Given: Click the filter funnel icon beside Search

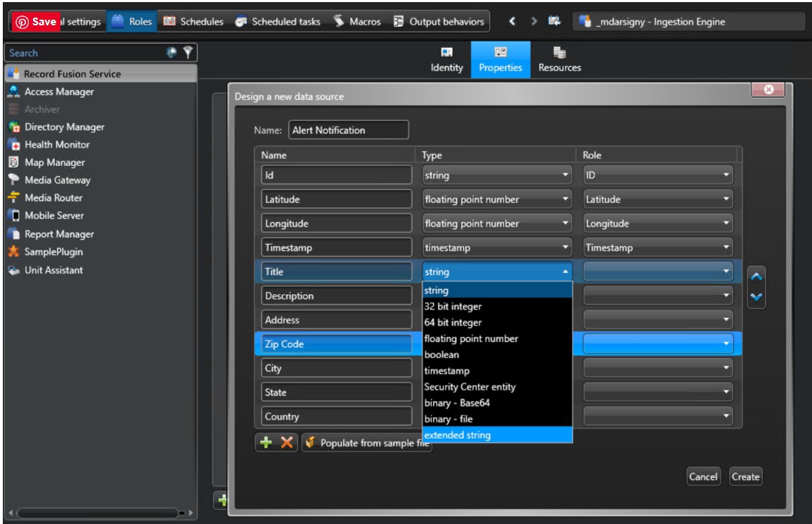Looking at the screenshot, I should coord(188,52).
